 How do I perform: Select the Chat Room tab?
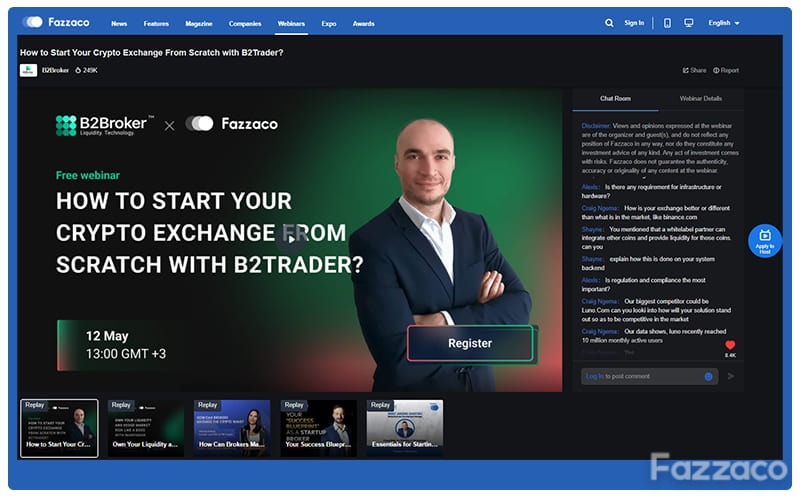615,98
